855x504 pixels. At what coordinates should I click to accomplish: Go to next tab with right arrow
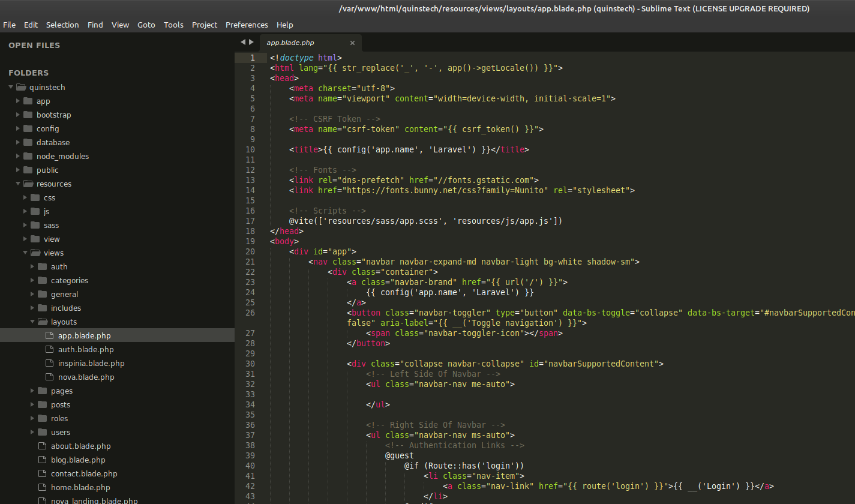click(x=251, y=42)
